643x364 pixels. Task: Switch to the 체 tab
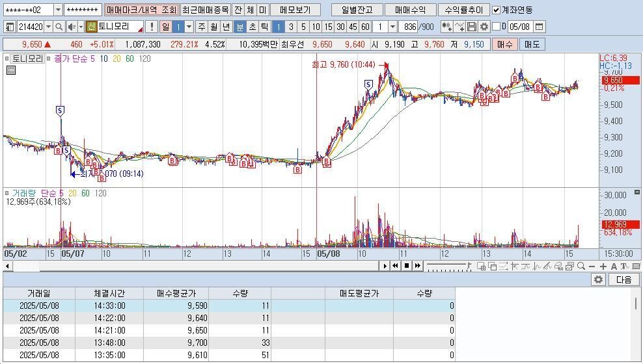pyautogui.click(x=250, y=10)
